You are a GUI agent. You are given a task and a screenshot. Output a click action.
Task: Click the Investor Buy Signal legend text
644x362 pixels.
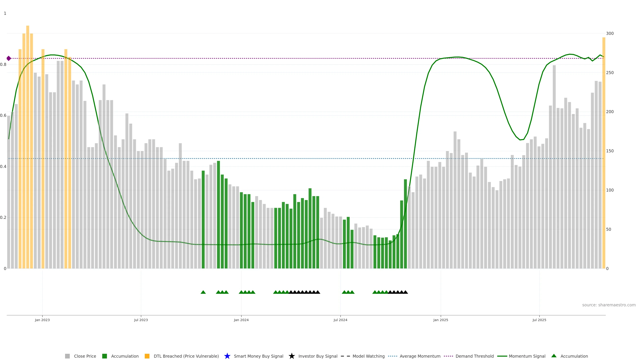[x=318, y=356]
